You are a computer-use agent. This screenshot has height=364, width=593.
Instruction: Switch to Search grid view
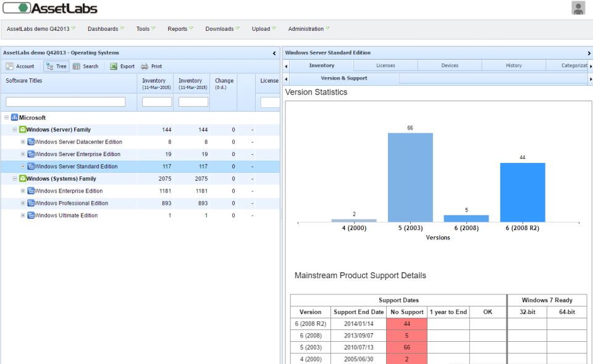coord(86,66)
